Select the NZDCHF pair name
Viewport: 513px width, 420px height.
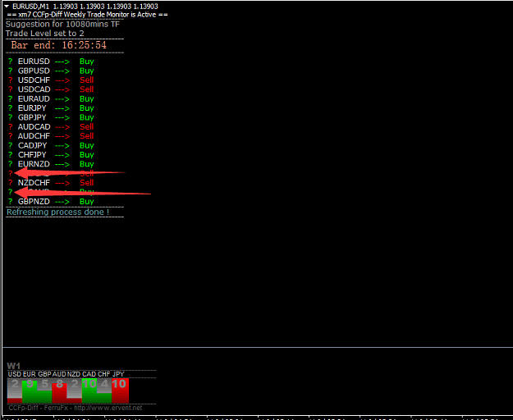(x=34, y=183)
